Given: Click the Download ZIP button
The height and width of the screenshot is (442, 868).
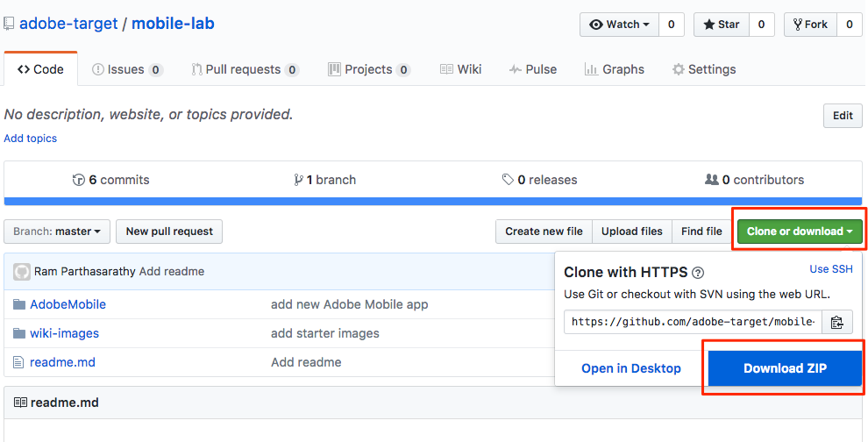Looking at the screenshot, I should pos(785,368).
